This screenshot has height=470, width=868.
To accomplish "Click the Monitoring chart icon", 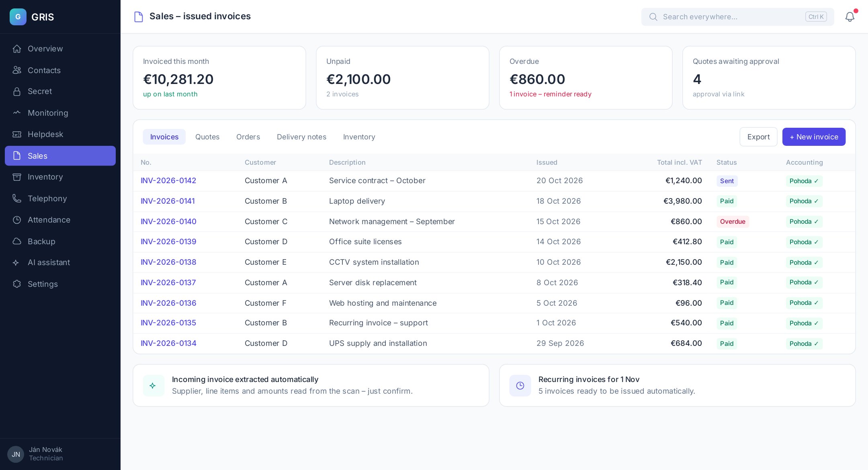I will [x=17, y=113].
